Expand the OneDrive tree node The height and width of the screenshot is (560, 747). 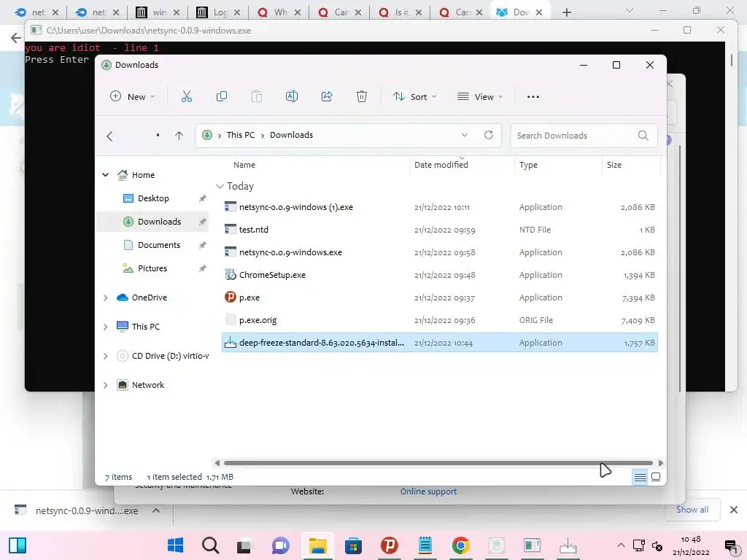(105, 297)
